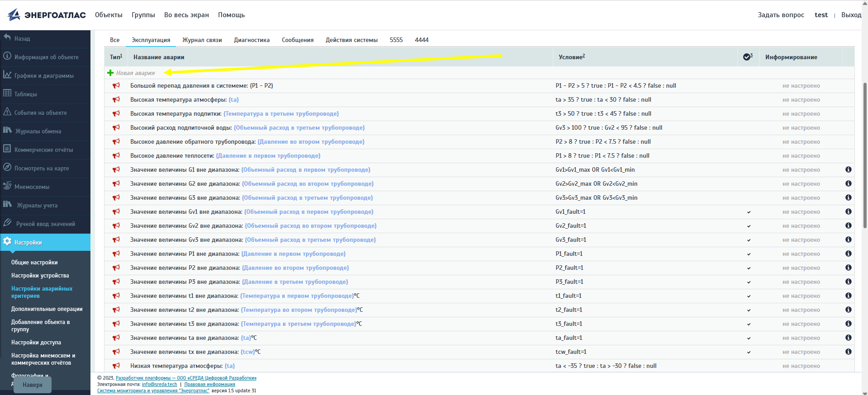Click the checkmark column header icon
The image size is (868, 395).
pos(747,57)
